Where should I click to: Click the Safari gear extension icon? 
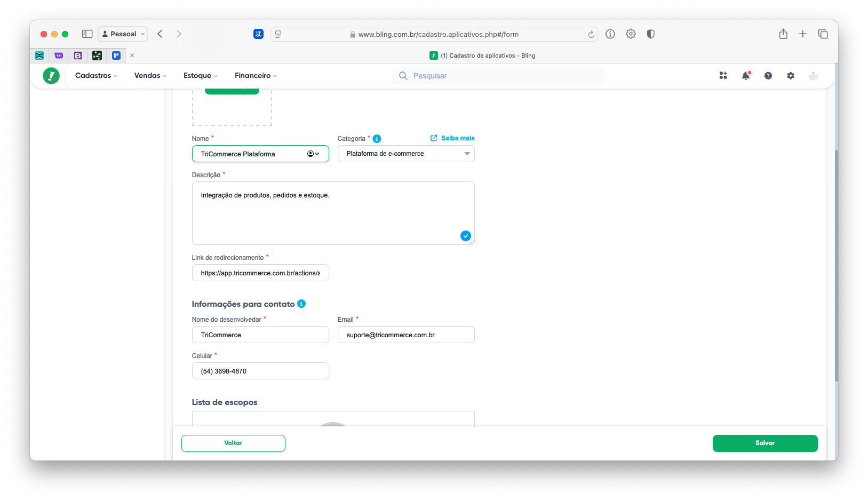631,34
